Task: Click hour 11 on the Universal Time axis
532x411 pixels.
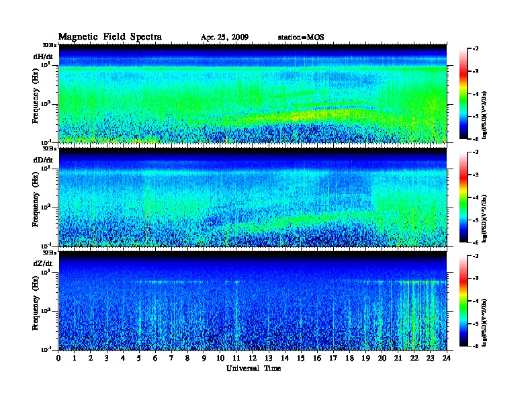Action: (x=236, y=359)
